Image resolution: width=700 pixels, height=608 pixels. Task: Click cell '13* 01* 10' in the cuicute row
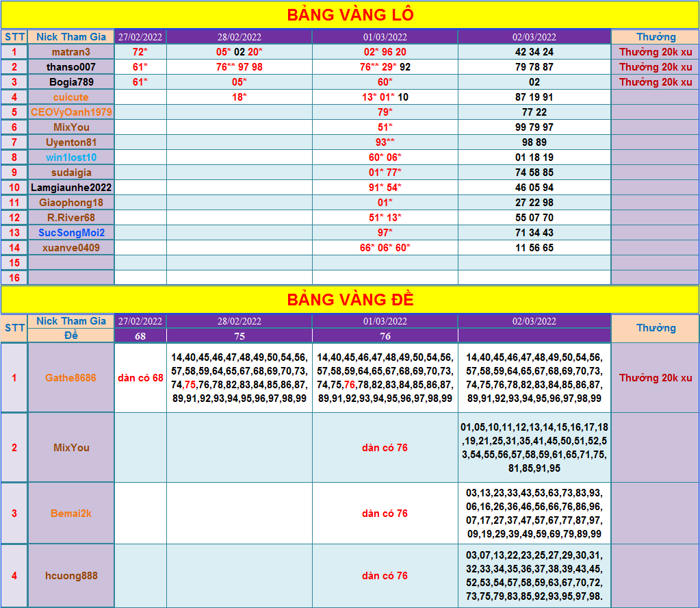[x=385, y=97]
